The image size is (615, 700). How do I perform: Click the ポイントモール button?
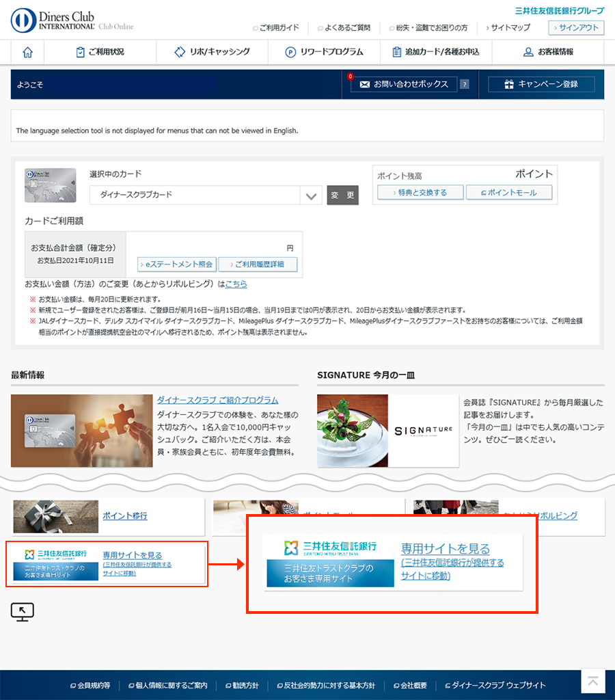coord(509,192)
